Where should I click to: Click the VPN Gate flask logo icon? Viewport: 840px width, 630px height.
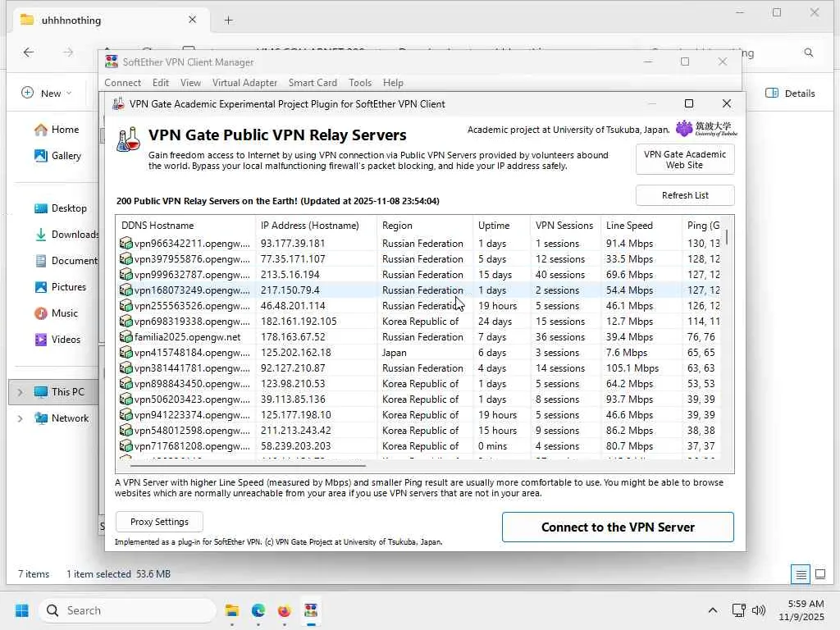[129, 139]
